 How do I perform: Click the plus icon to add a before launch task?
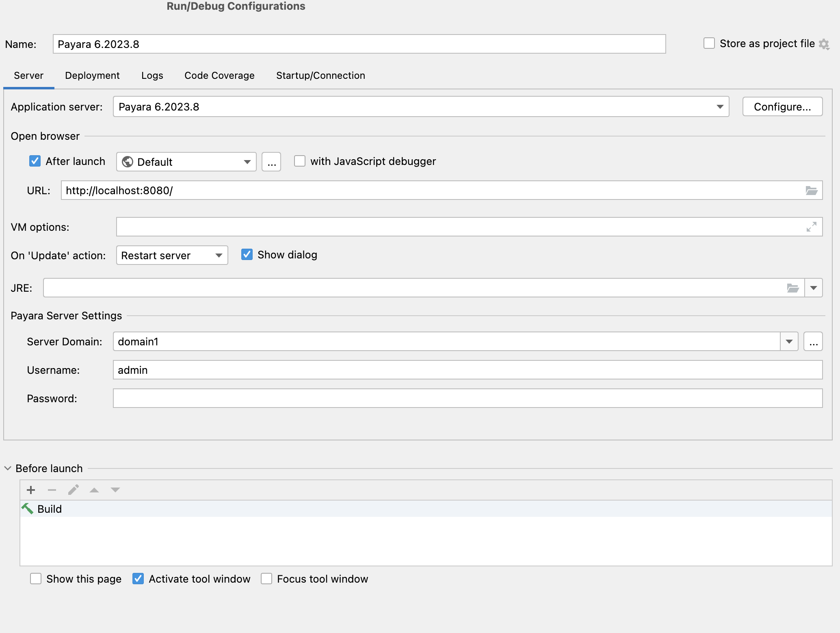tap(31, 490)
